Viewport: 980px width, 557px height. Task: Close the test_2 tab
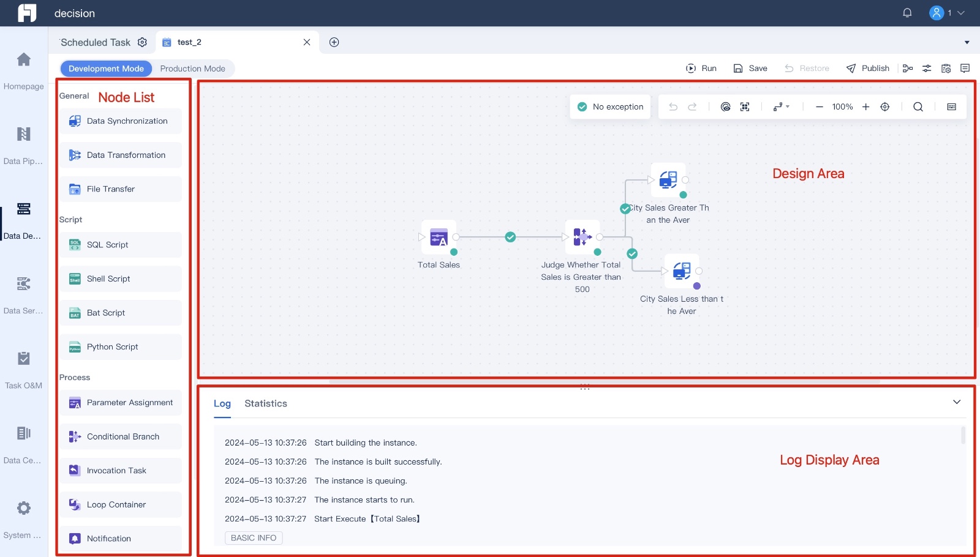[x=307, y=42]
